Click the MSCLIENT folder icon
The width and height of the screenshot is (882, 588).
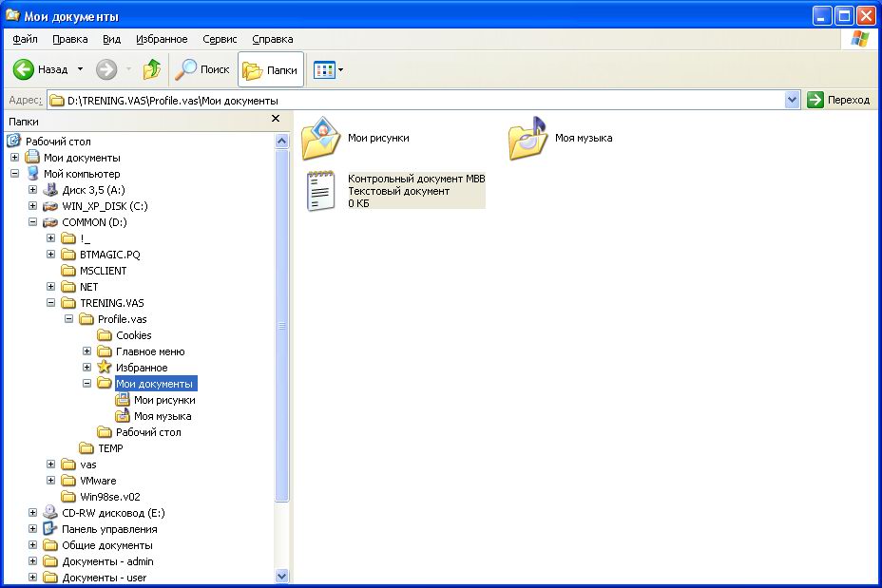pyautogui.click(x=68, y=271)
